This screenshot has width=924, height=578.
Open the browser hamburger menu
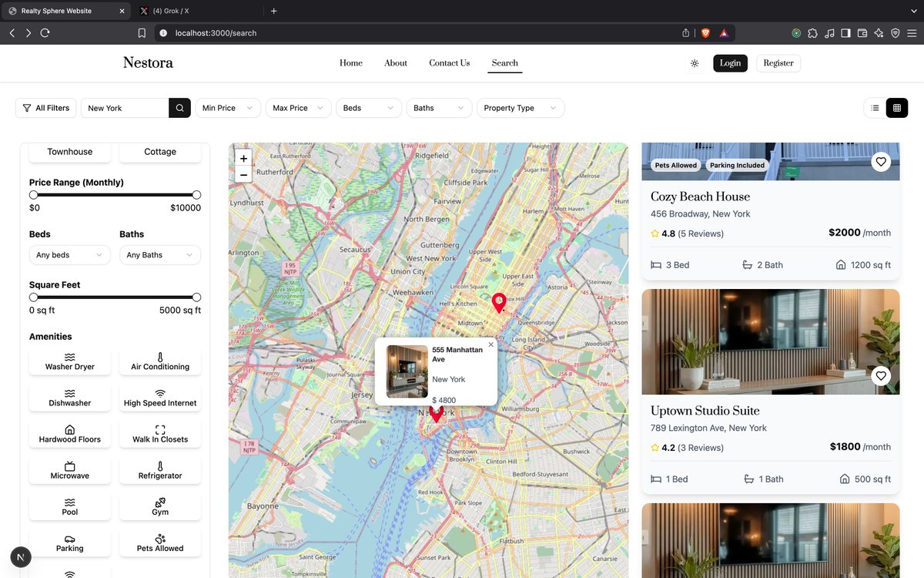(912, 33)
